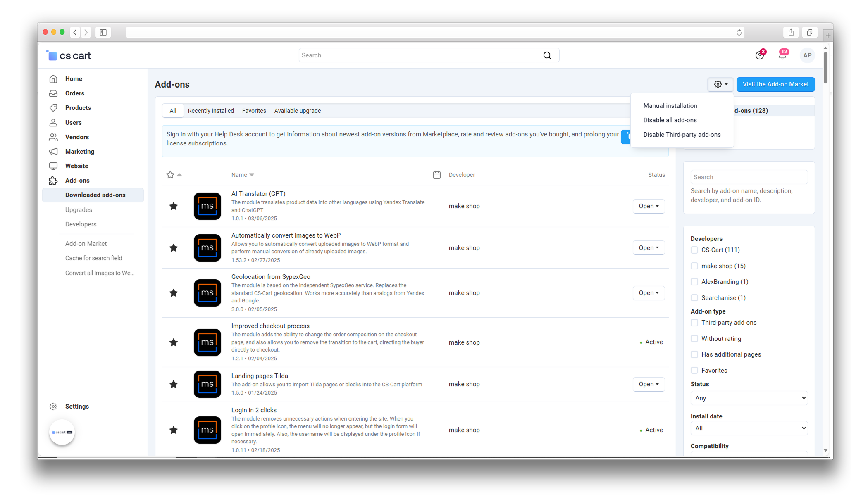Image resolution: width=868 pixels, height=504 pixels.
Task: Click the notifications bell icon
Action: 782,55
